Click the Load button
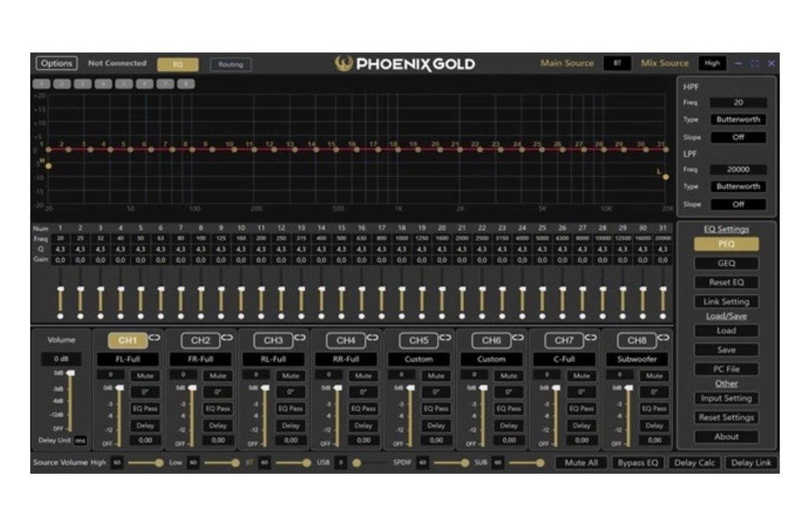The image size is (810, 532). [x=726, y=330]
